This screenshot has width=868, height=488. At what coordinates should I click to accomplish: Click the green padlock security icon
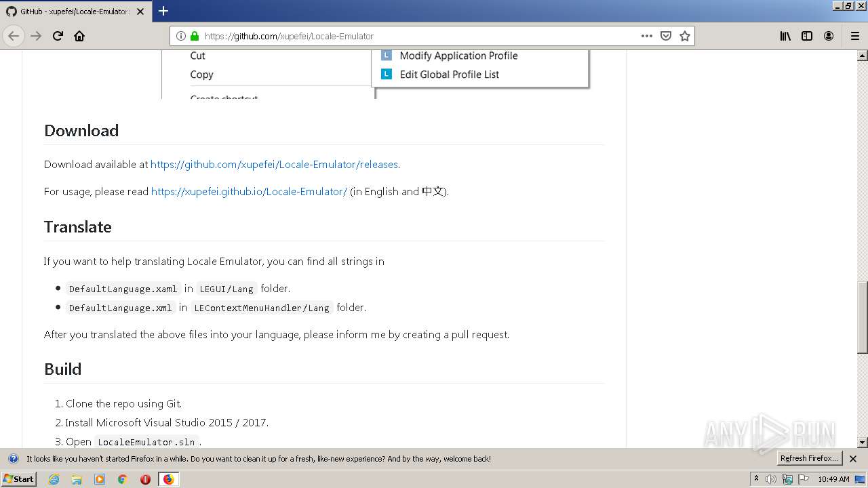(195, 36)
